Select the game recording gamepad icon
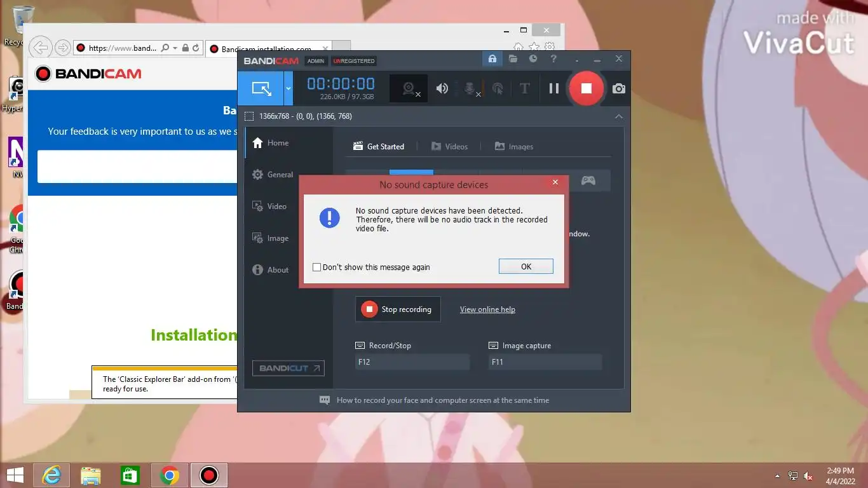 point(588,180)
